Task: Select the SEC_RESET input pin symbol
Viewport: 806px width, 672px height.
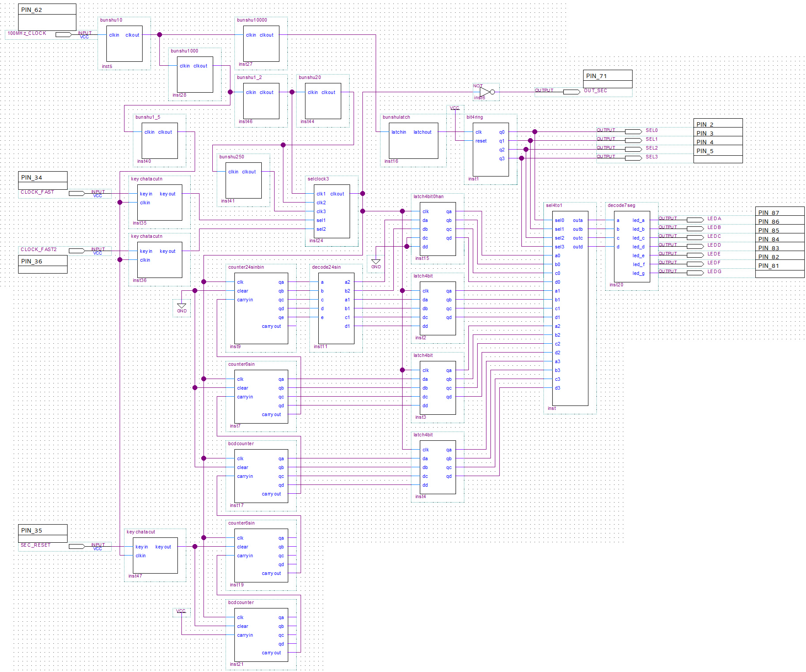Action: 76,546
